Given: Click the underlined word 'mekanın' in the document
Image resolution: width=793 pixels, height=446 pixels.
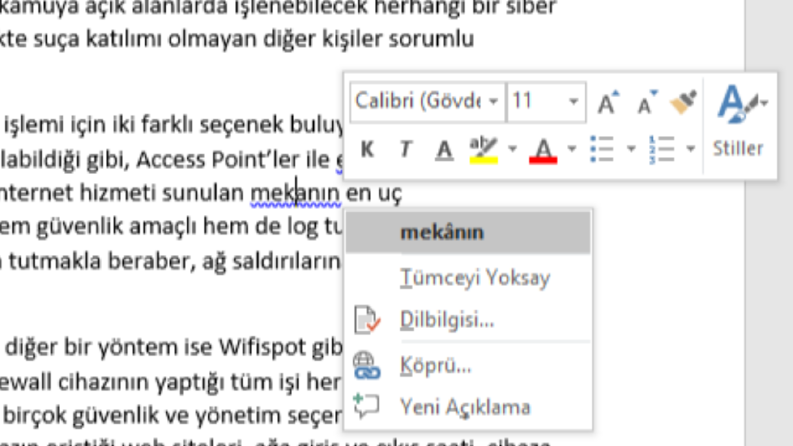Looking at the screenshot, I should pyautogui.click(x=295, y=193).
